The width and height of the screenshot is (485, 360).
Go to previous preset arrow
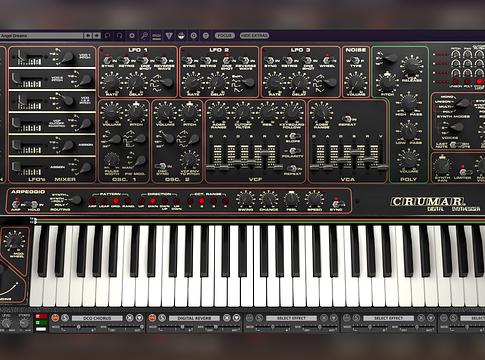click(88, 36)
